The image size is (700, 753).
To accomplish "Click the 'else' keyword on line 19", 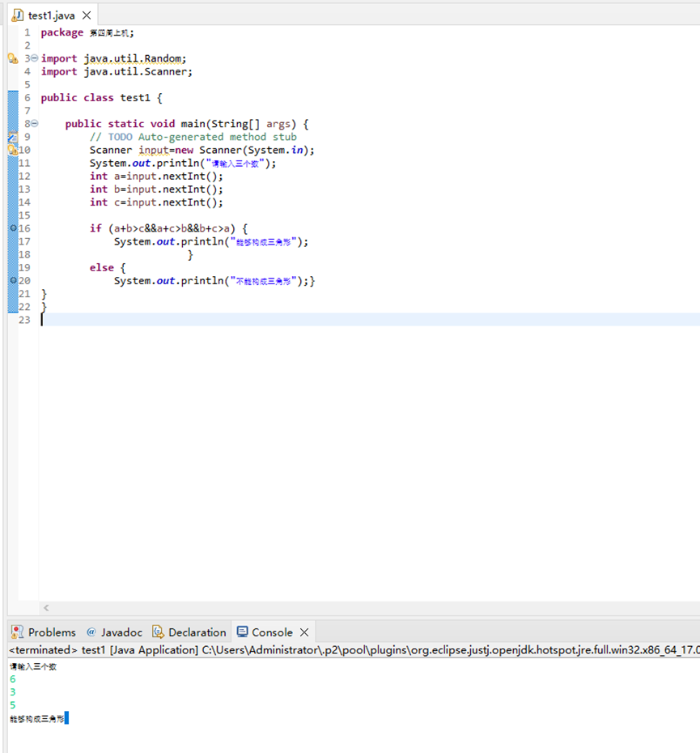I will point(101,267).
